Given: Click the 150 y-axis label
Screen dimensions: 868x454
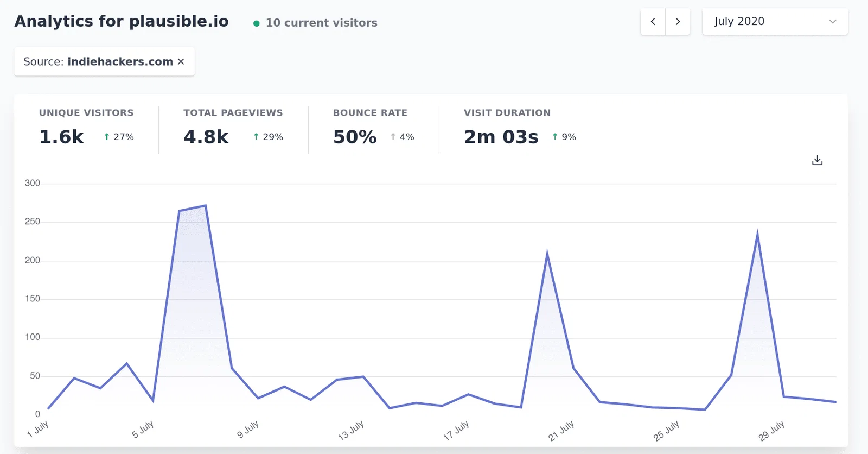Looking at the screenshot, I should click(x=33, y=299).
